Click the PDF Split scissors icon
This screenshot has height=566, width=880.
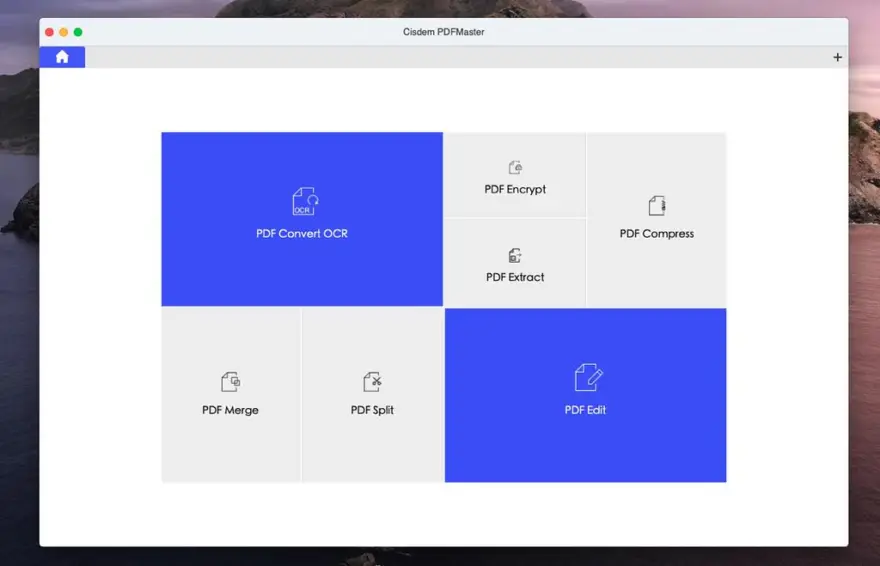pyautogui.click(x=372, y=382)
